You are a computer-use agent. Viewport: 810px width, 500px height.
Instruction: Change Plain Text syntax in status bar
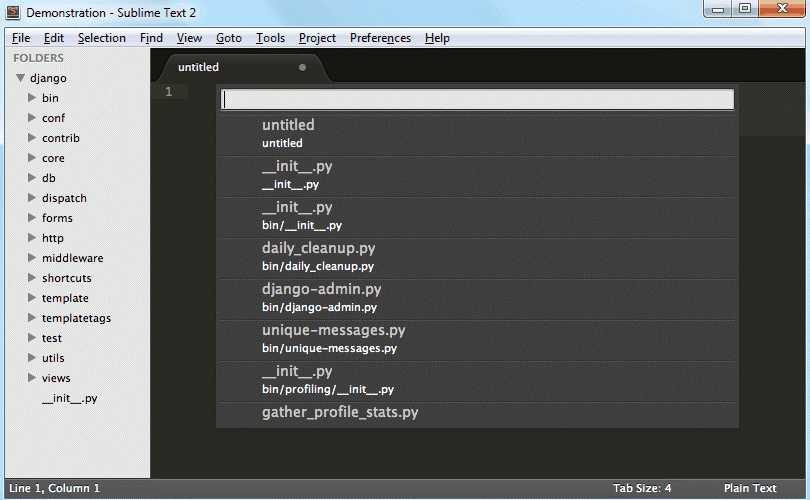click(x=750, y=488)
